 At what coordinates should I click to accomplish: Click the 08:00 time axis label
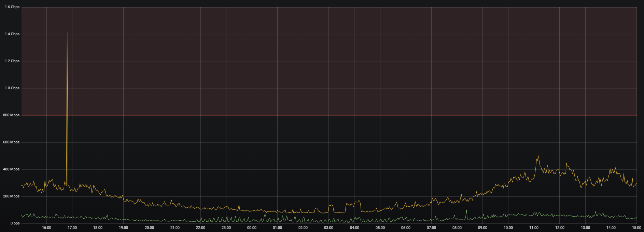click(457, 228)
